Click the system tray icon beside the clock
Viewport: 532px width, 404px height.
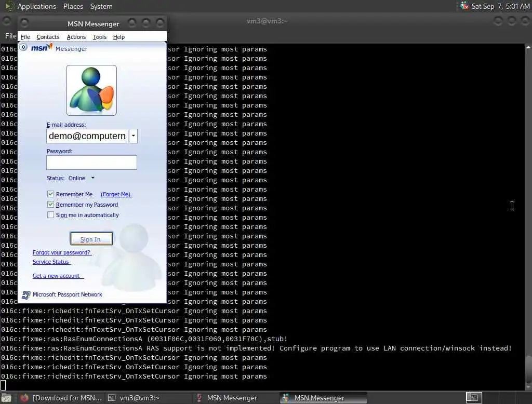click(x=464, y=6)
